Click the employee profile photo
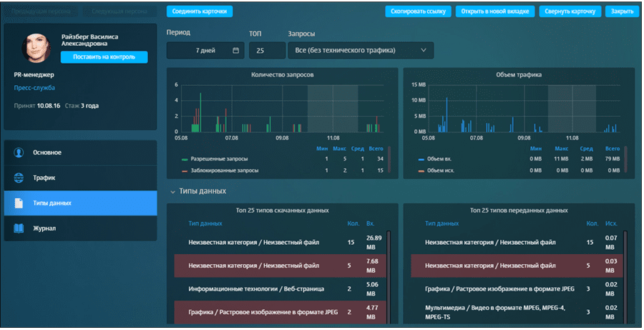Viewport: 644px width, 330px height. [39, 47]
